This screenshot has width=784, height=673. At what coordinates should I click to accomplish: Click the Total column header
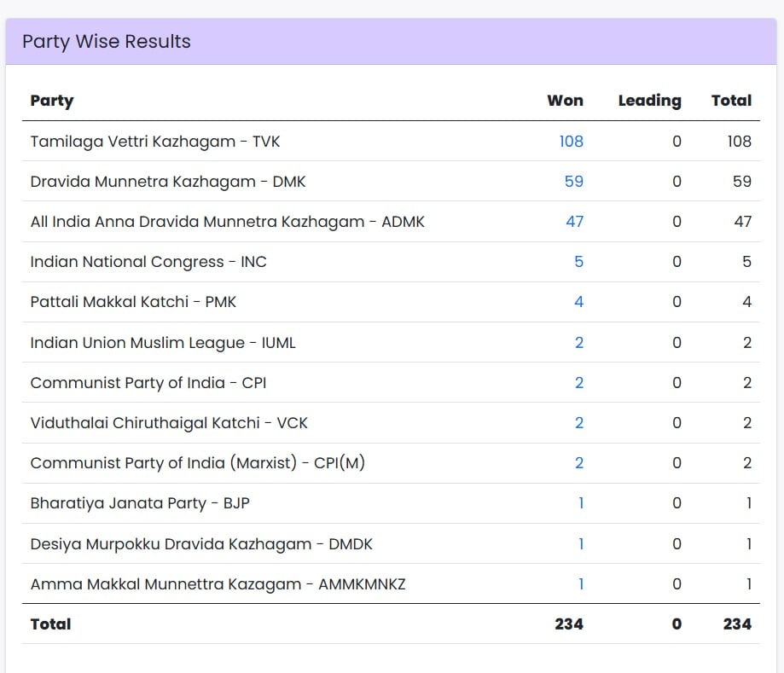[731, 101]
